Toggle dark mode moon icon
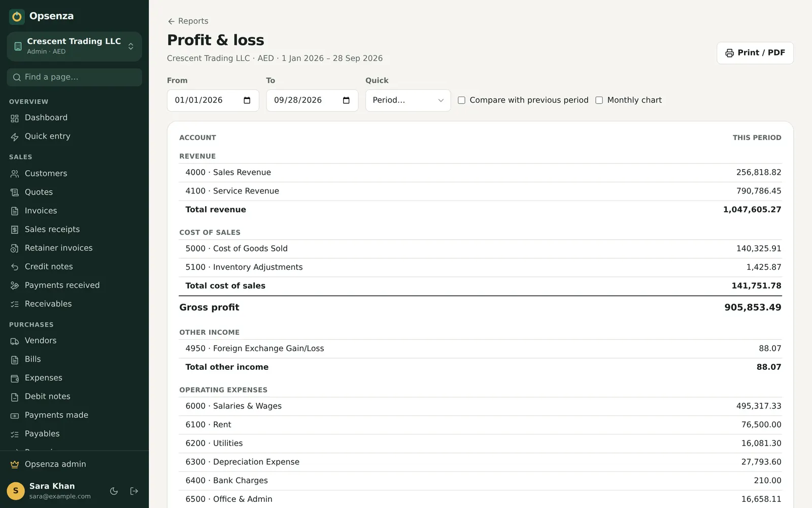Screen dimensions: 812x508 (x=114, y=491)
